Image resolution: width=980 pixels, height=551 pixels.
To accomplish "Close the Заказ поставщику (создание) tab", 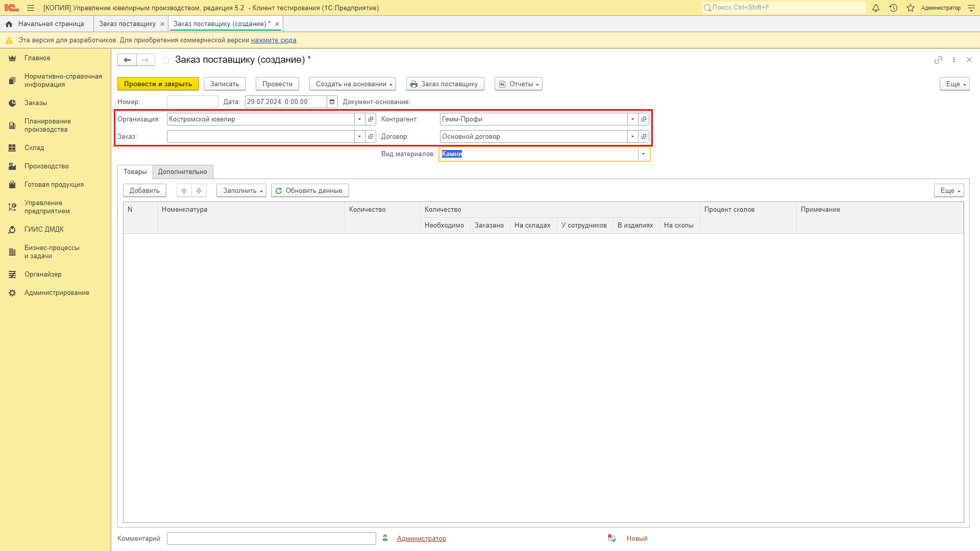I will (277, 24).
